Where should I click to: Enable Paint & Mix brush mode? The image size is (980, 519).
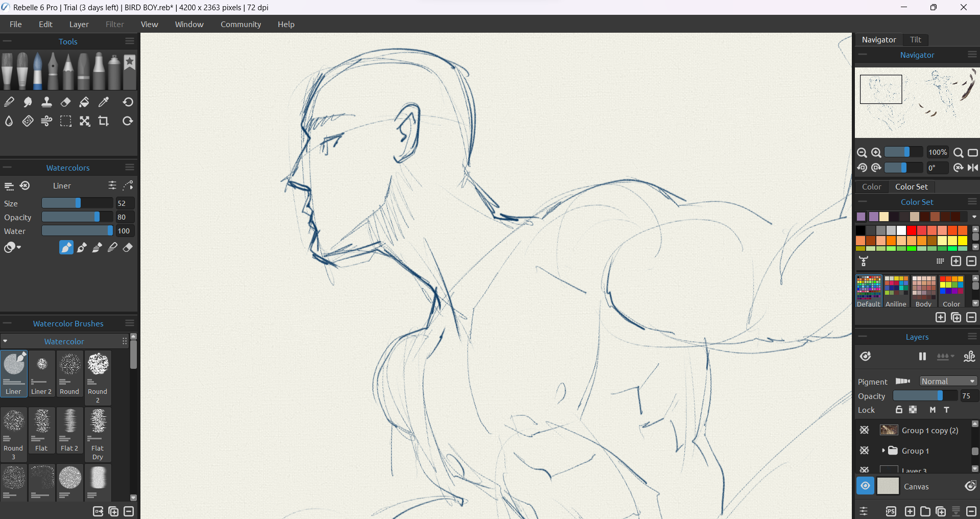click(82, 248)
